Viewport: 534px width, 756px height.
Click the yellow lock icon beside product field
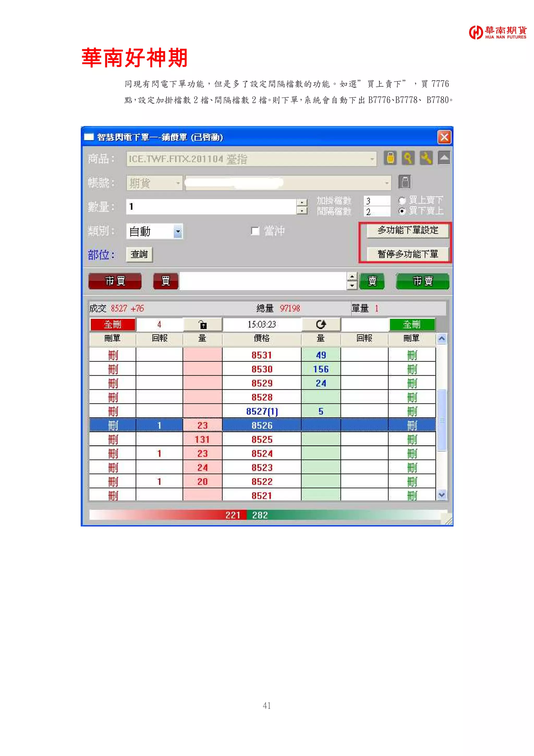point(390,158)
